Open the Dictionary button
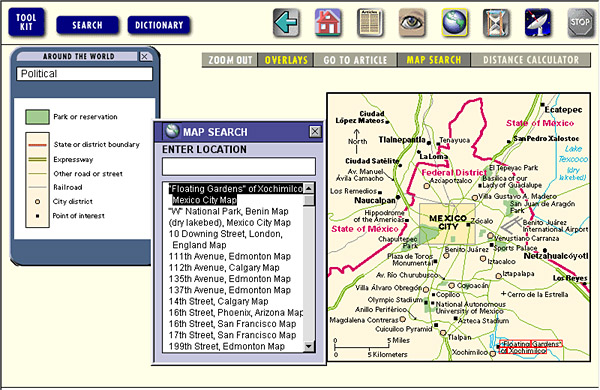This screenshot has height=390, width=600. [159, 25]
